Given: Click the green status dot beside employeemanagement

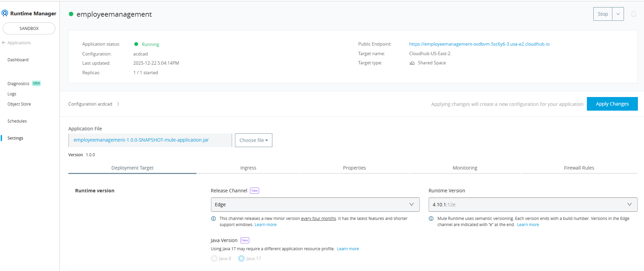Looking at the screenshot, I should [x=71, y=14].
